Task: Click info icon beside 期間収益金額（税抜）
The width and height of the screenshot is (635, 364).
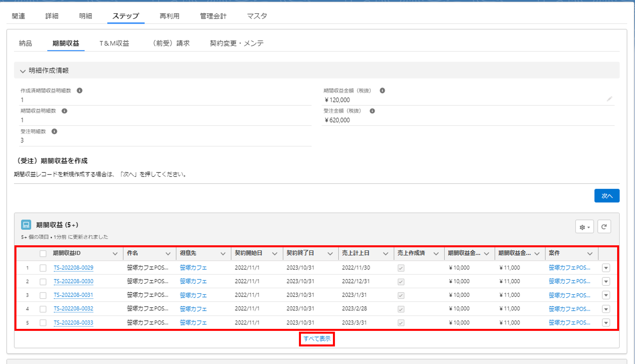Action: (382, 91)
